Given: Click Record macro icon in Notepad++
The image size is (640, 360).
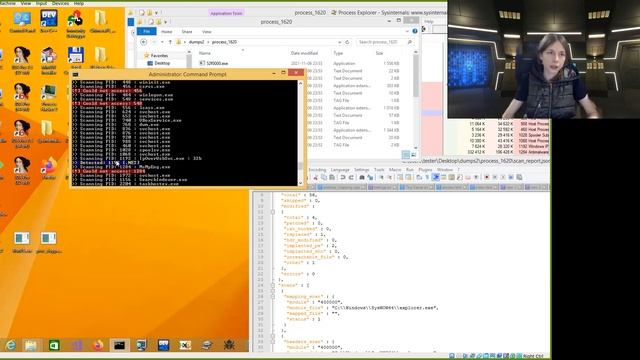Looking at the screenshot, I should (487, 177).
